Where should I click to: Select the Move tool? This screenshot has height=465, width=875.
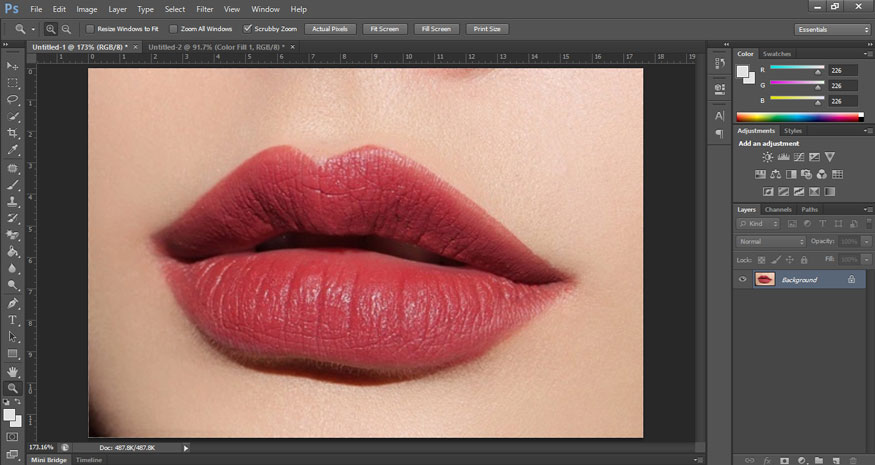click(x=13, y=66)
